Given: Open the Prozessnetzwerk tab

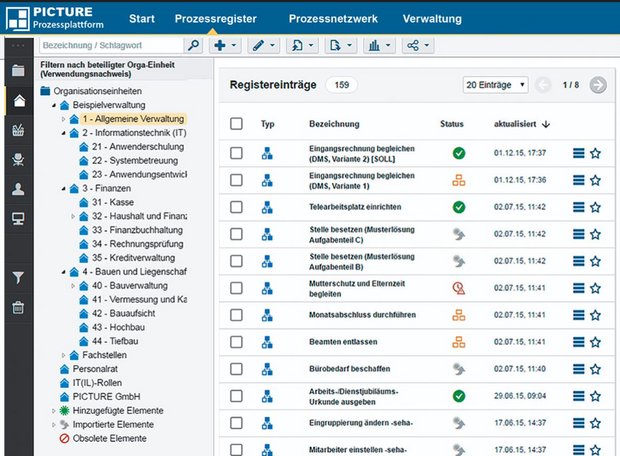Looking at the screenshot, I should (333, 19).
